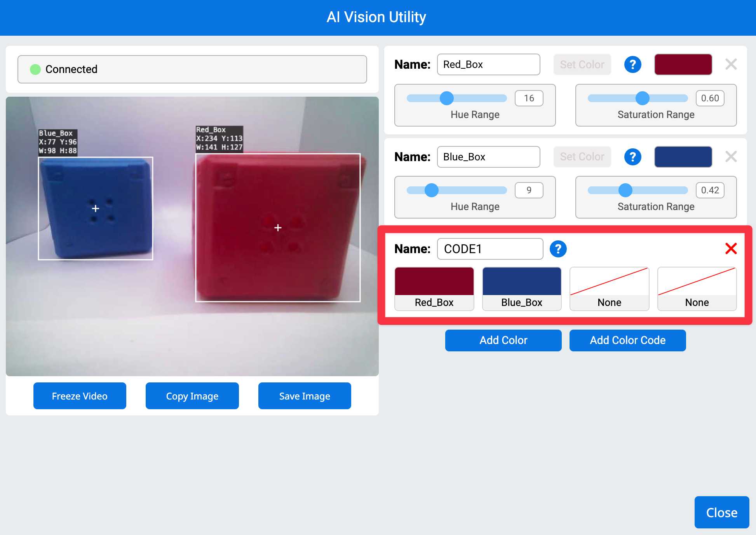This screenshot has height=535, width=756.
Task: Click the green Connected status indicator
Action: pyautogui.click(x=36, y=69)
